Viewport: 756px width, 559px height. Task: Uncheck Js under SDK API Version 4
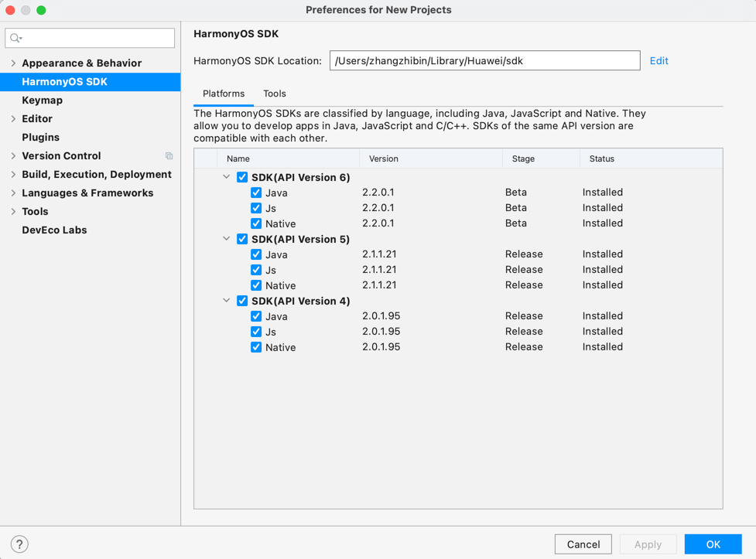[256, 332]
